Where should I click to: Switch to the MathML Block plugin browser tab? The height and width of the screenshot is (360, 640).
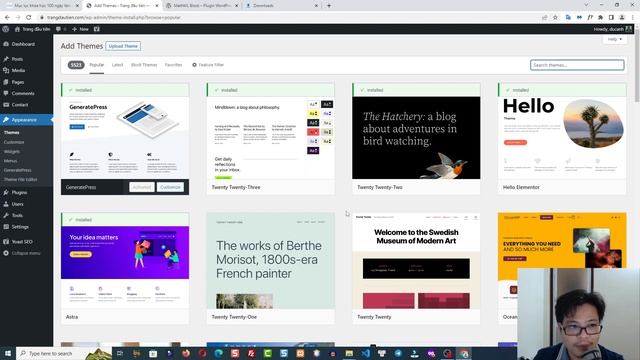202,6
